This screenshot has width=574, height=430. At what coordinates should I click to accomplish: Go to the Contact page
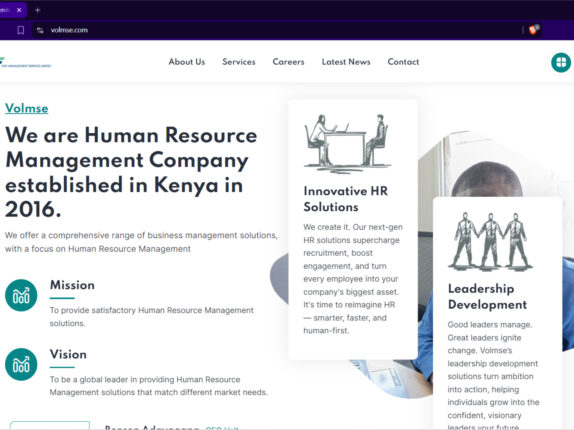(403, 62)
